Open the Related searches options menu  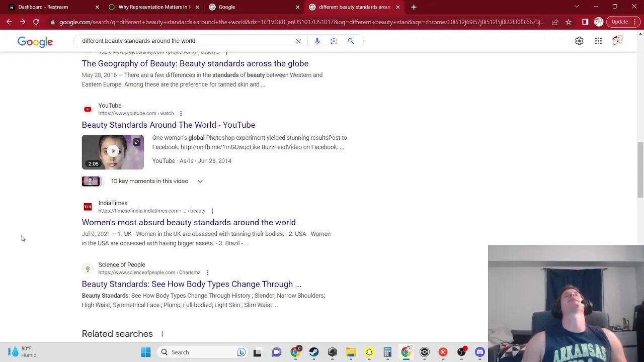(162, 334)
